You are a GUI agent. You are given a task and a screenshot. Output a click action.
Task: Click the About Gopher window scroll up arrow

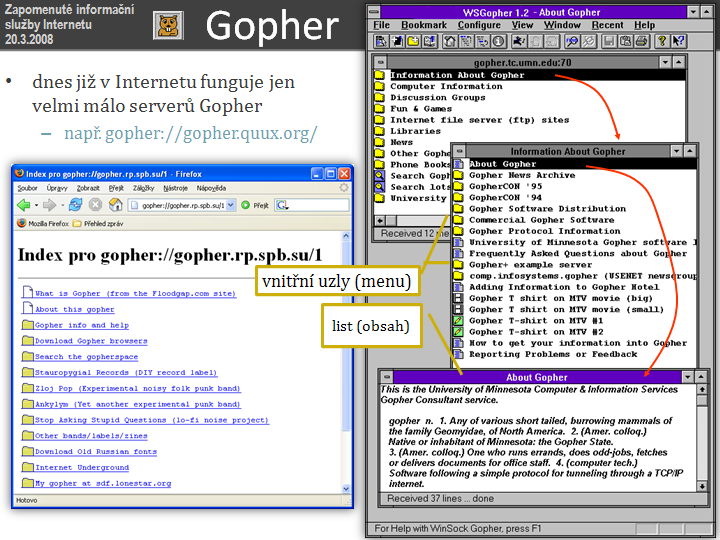(x=702, y=389)
